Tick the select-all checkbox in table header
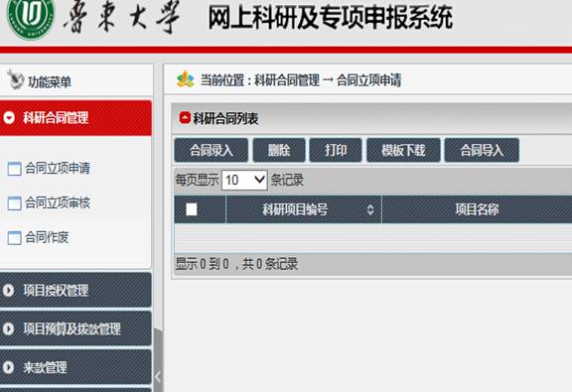The width and height of the screenshot is (572, 392). click(192, 209)
